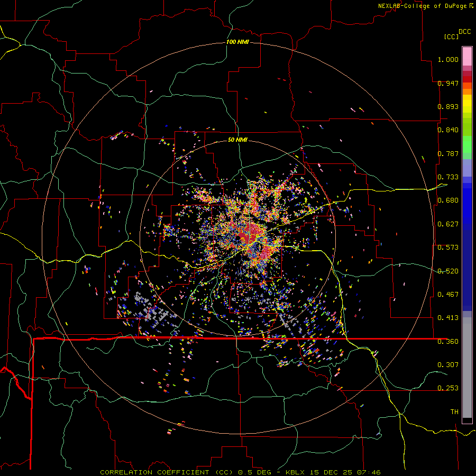Screen dimensions: 476x476
Task: Click the 15 DEC 25 date stamp
Action: (x=331, y=472)
